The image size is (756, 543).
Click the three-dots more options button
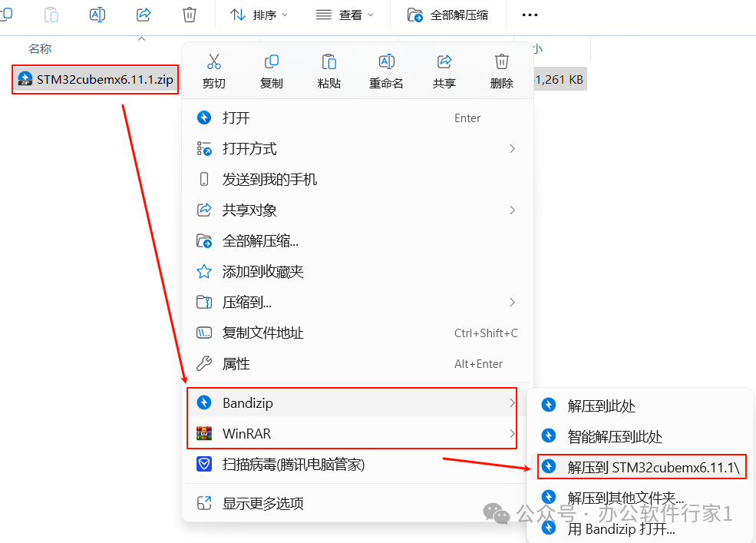coord(530,15)
